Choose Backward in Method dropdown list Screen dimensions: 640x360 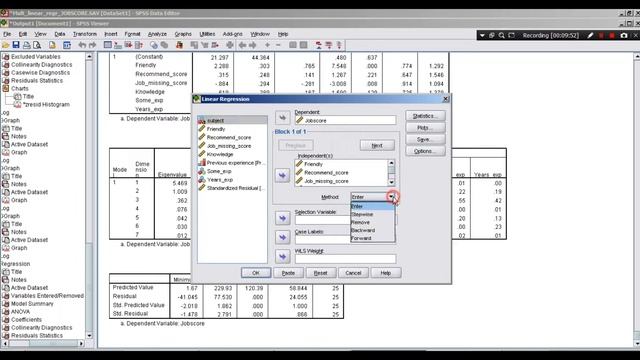373,230
